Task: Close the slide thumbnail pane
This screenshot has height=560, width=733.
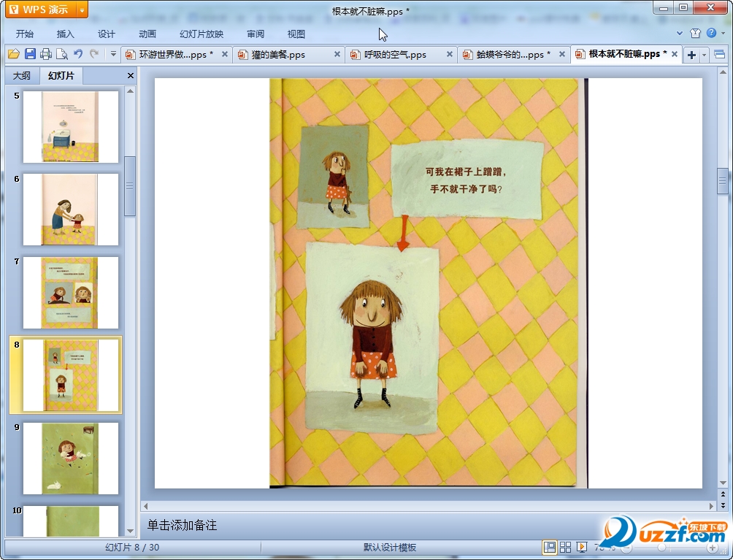Action: pyautogui.click(x=131, y=75)
